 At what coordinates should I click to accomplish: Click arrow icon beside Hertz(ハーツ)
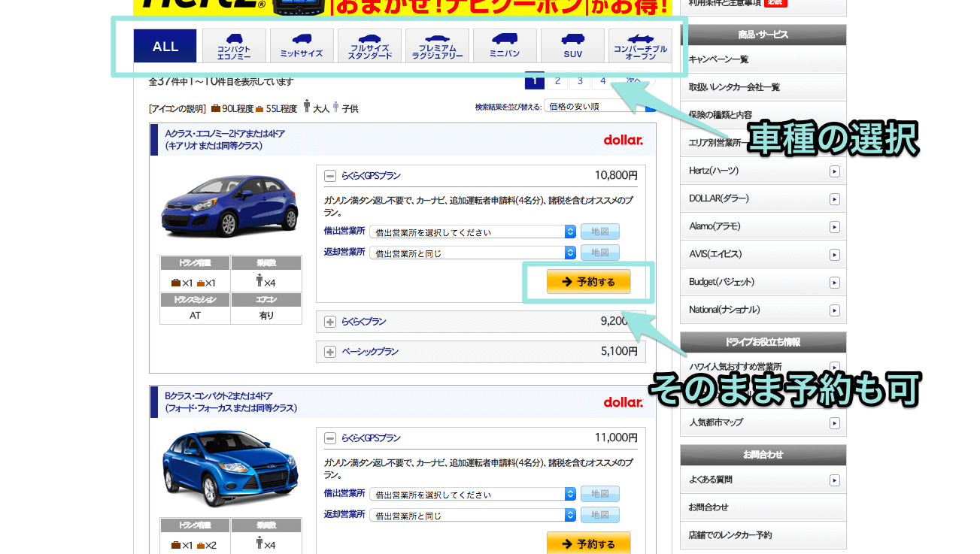point(834,171)
